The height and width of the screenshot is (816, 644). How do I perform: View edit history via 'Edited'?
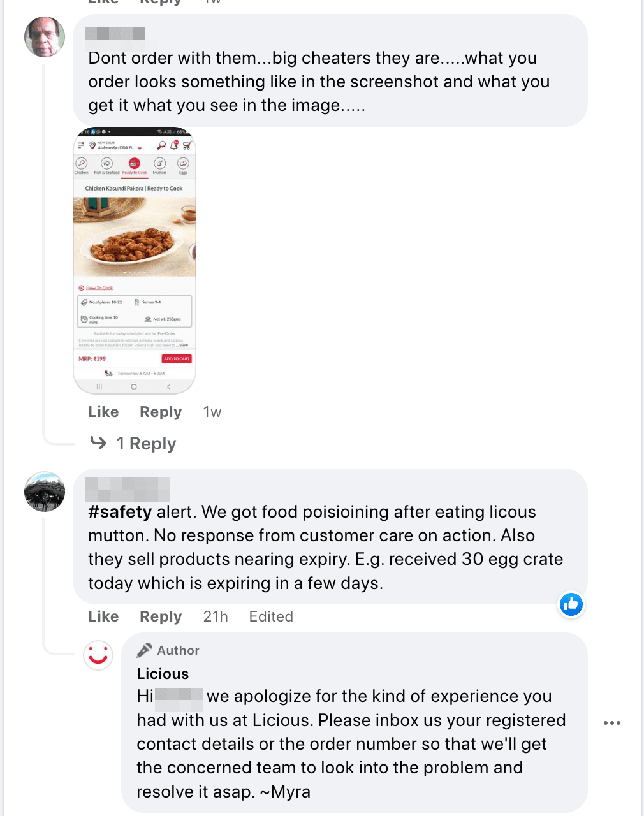pos(271,616)
